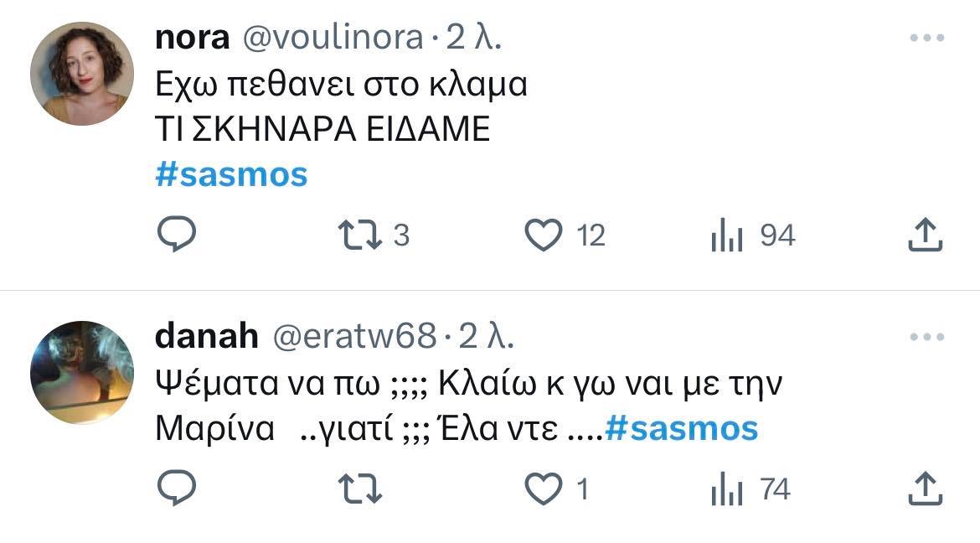
Task: Visit the @voulinora handle
Action: [x=333, y=39]
